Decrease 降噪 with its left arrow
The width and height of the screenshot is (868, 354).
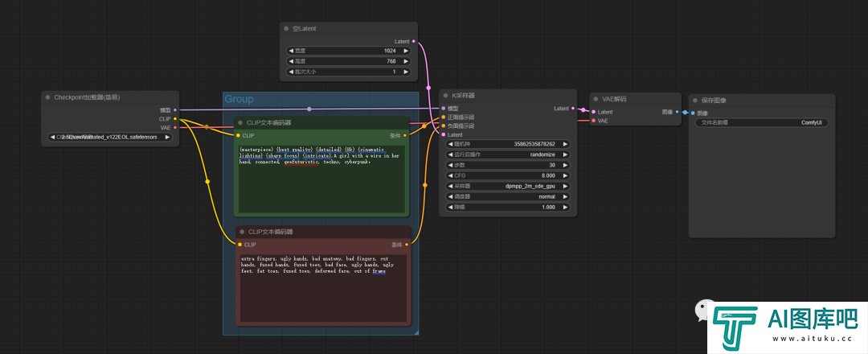(x=449, y=208)
